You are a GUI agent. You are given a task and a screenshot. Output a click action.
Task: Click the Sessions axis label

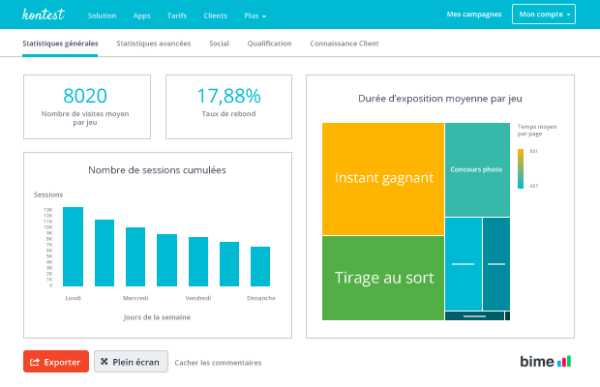48,194
